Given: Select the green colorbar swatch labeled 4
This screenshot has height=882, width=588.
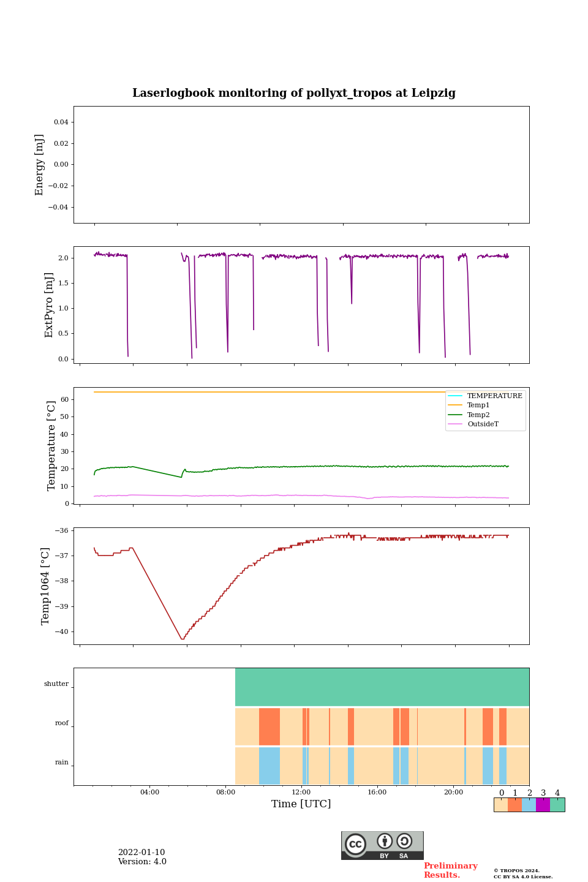Looking at the screenshot, I should tap(557, 805).
